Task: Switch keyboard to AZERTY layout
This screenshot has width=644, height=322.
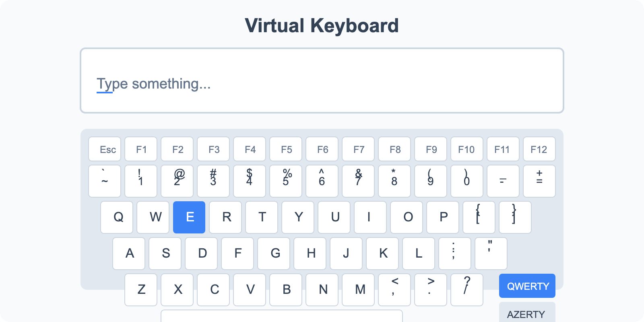Action: click(x=527, y=314)
